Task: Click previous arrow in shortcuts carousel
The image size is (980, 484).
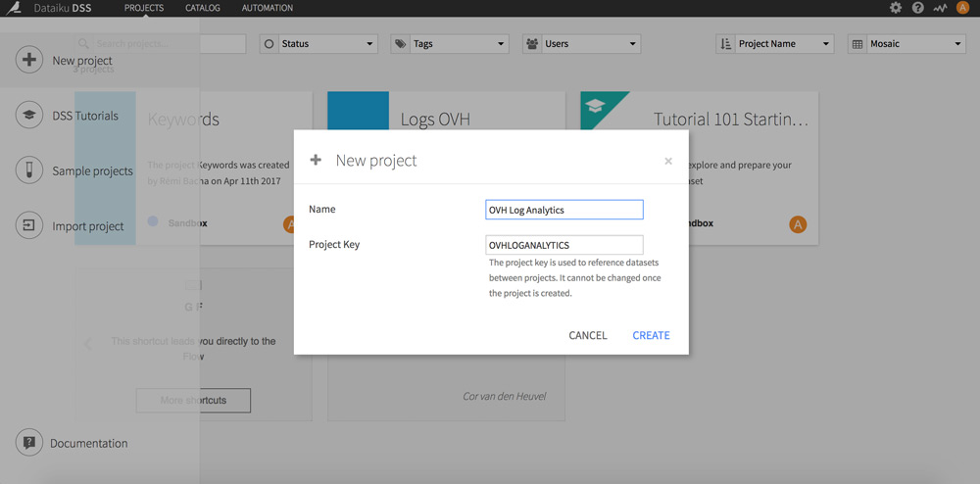Action: [88, 344]
